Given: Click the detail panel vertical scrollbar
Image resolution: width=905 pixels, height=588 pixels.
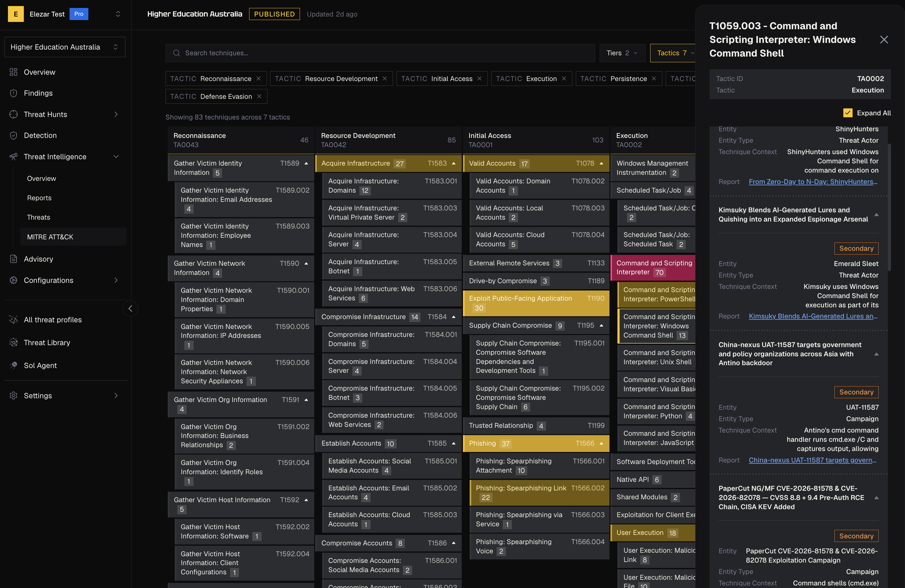Looking at the screenshot, I should (889, 207).
